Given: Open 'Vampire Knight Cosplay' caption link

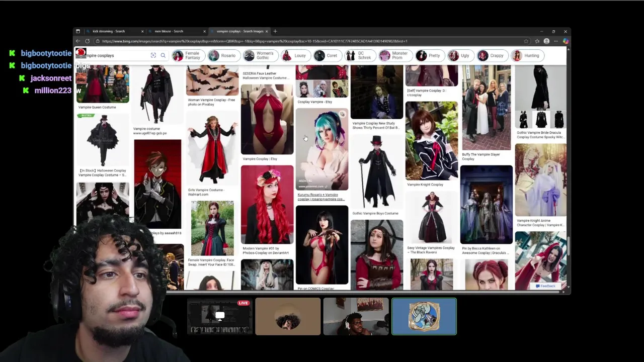Looking at the screenshot, I should [x=425, y=185].
